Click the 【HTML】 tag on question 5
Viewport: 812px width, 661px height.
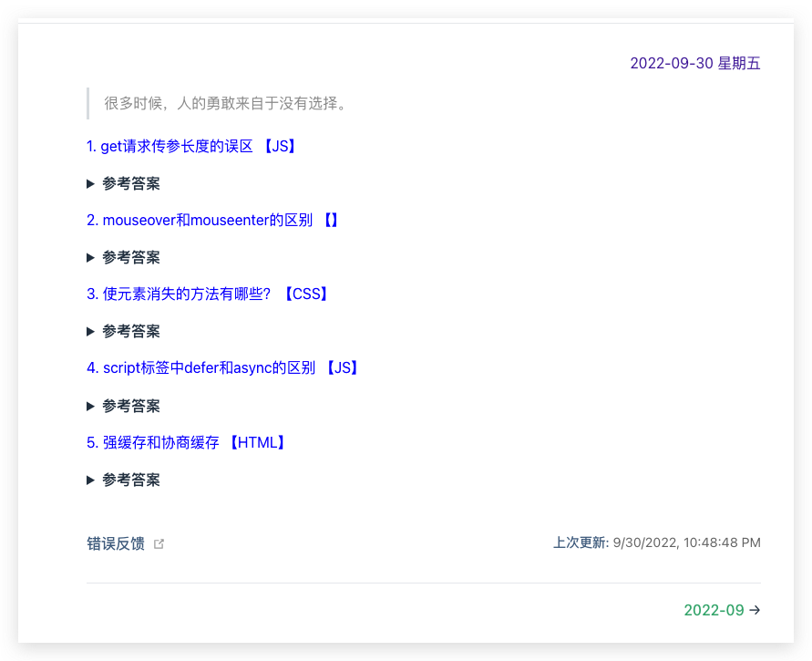[258, 442]
